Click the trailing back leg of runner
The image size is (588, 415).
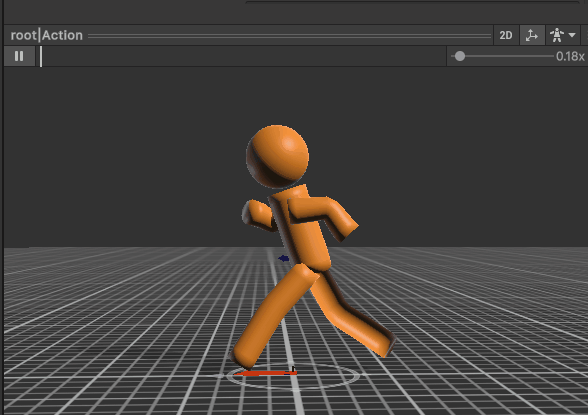coord(352,315)
